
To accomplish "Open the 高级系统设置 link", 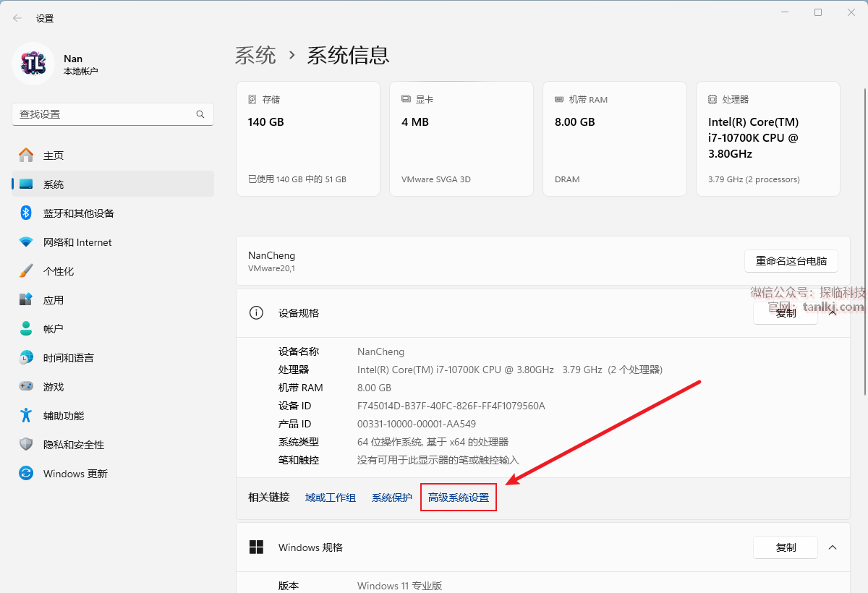I will click(458, 498).
